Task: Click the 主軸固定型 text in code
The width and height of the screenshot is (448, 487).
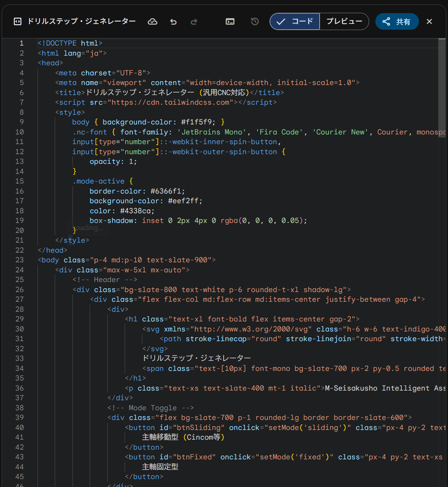Action: 160,467
